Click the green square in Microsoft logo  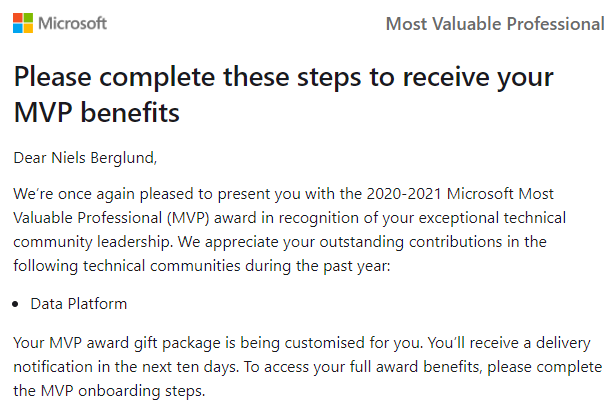28,18
